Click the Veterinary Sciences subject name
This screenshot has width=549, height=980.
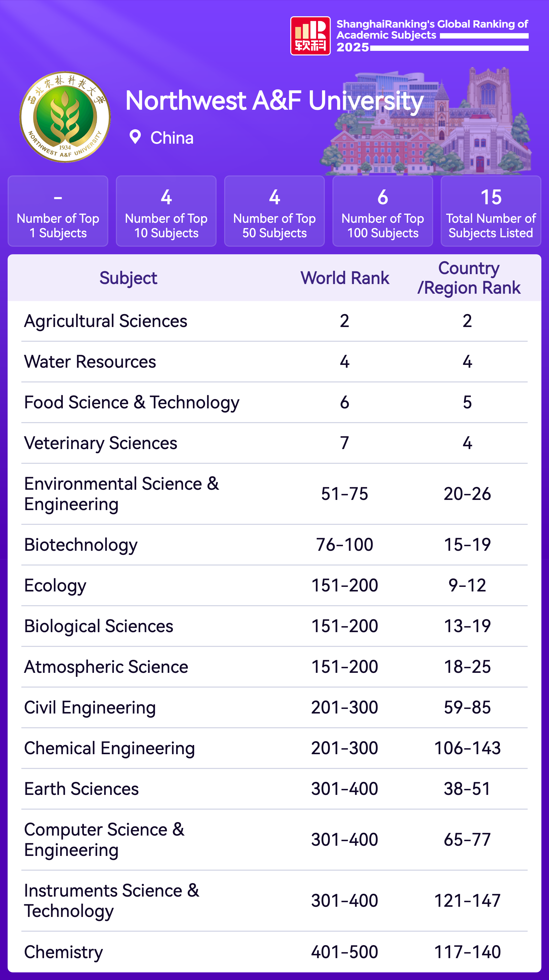click(101, 443)
